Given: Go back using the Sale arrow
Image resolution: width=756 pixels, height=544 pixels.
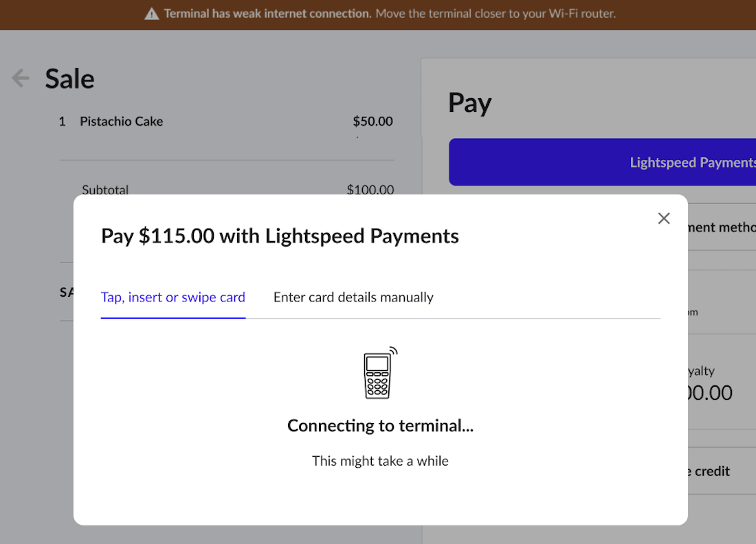Looking at the screenshot, I should point(21,78).
